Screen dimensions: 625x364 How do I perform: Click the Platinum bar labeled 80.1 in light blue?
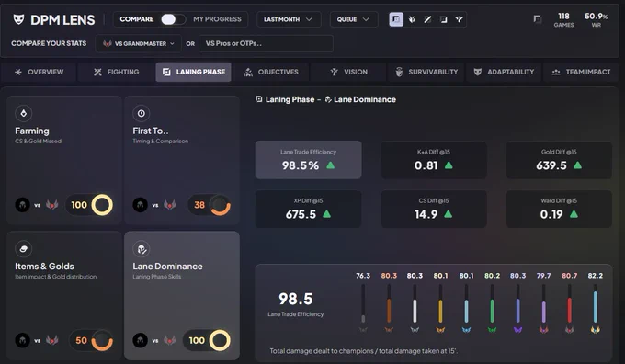(x=466, y=304)
